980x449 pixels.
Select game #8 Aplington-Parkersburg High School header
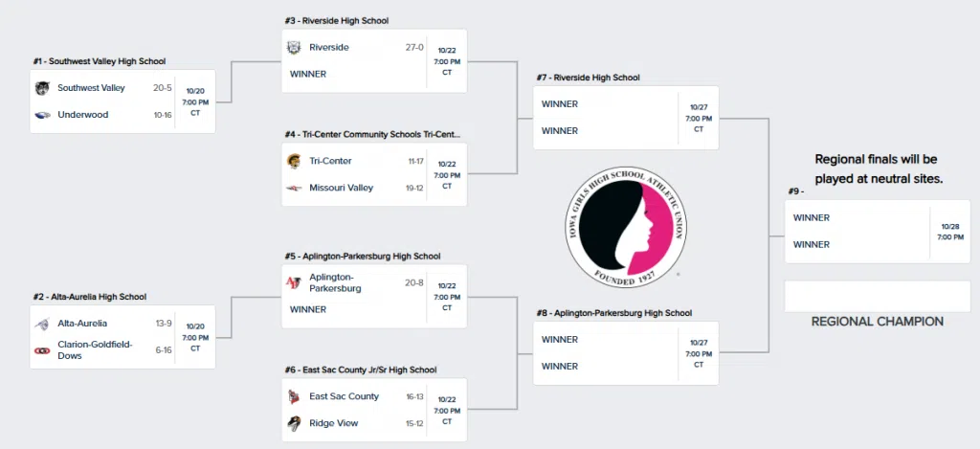(613, 313)
